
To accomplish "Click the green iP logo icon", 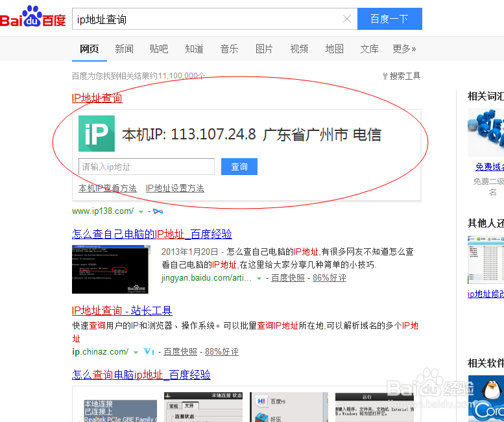I will point(97,134).
